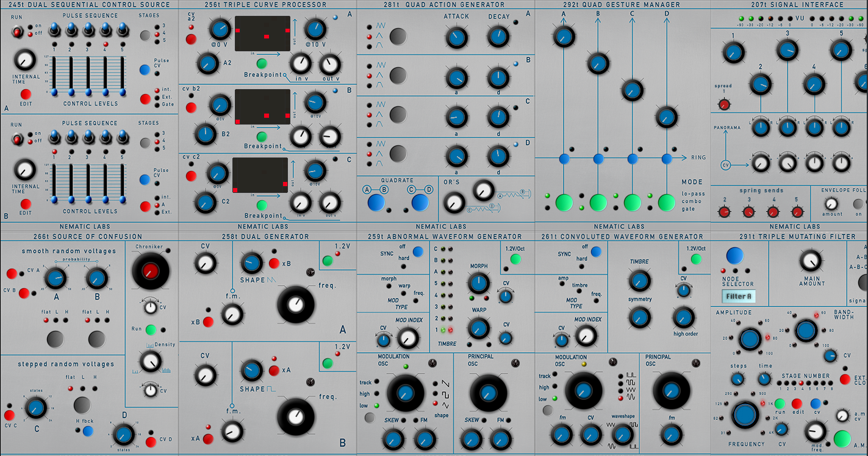The width and height of the screenshot is (868, 456).
Task: Click the red xB button beside SHAPE in 258t section A
Action: coord(274,264)
